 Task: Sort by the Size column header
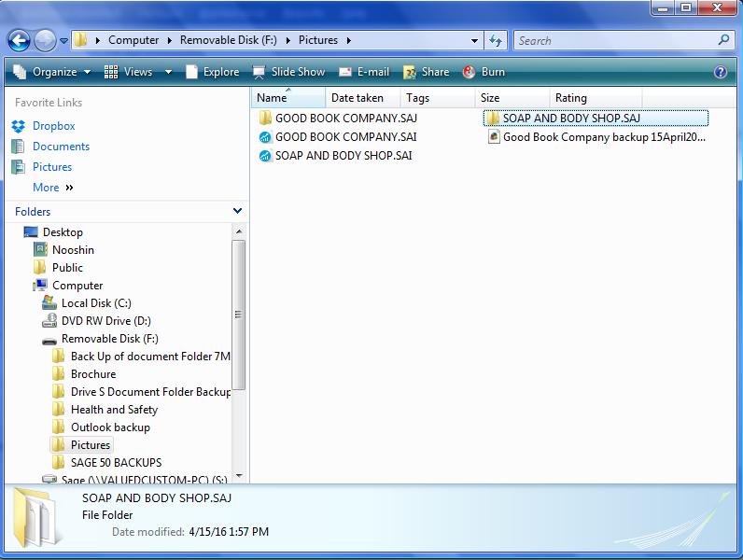(x=512, y=98)
